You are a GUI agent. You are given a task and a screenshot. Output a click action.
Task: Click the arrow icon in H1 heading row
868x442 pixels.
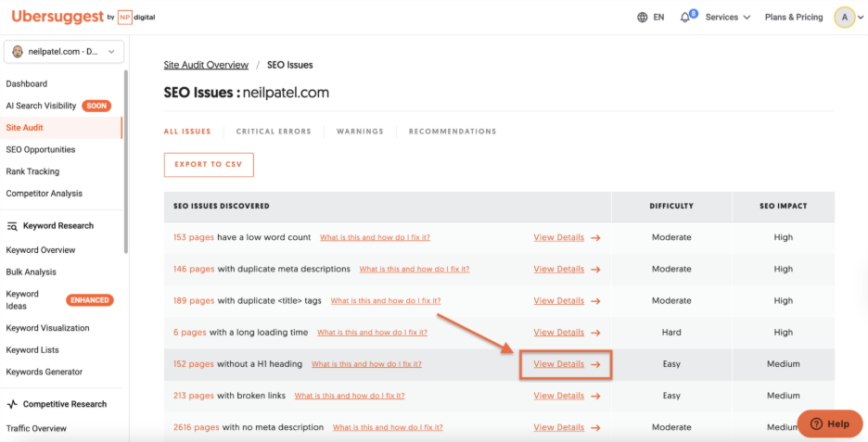pos(595,364)
